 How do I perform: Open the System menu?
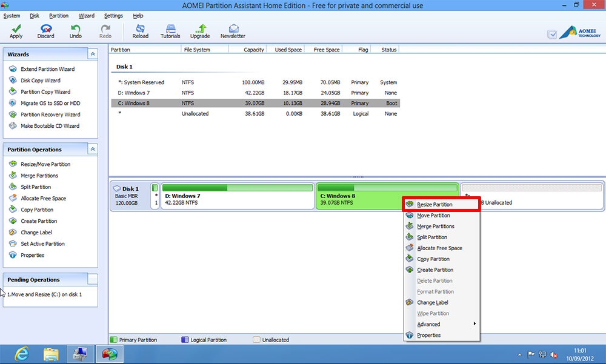[x=12, y=16]
